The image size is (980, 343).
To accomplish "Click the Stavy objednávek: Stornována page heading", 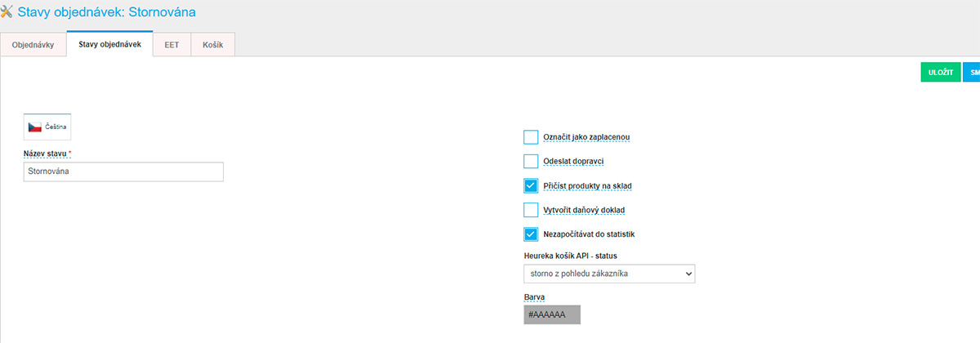I will (x=106, y=12).
